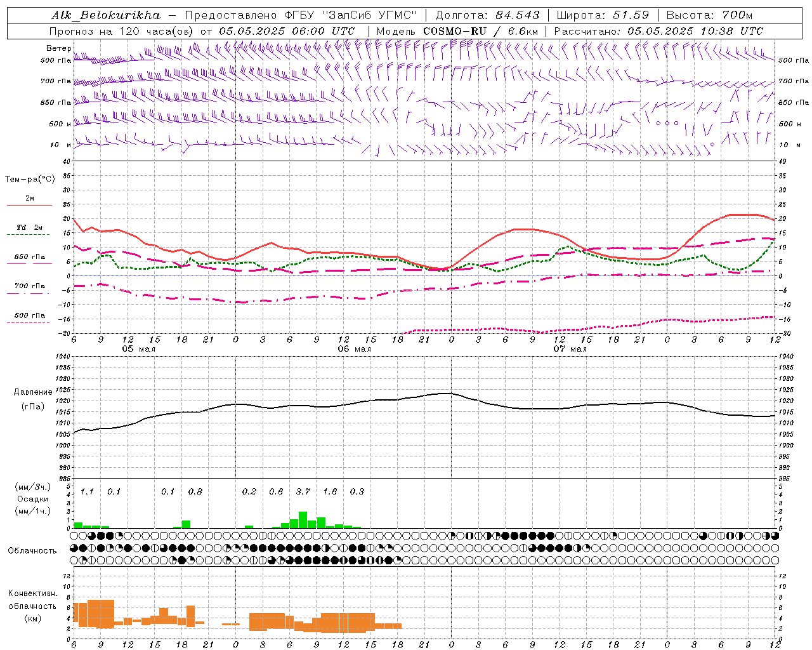
Task: Click the '700 гПа' temperature legend entry
Action: (30, 286)
